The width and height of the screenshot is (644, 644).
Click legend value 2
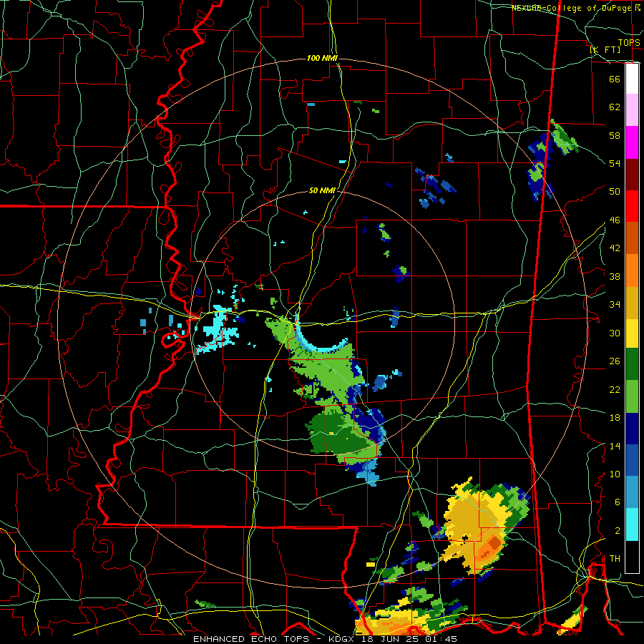617,531
